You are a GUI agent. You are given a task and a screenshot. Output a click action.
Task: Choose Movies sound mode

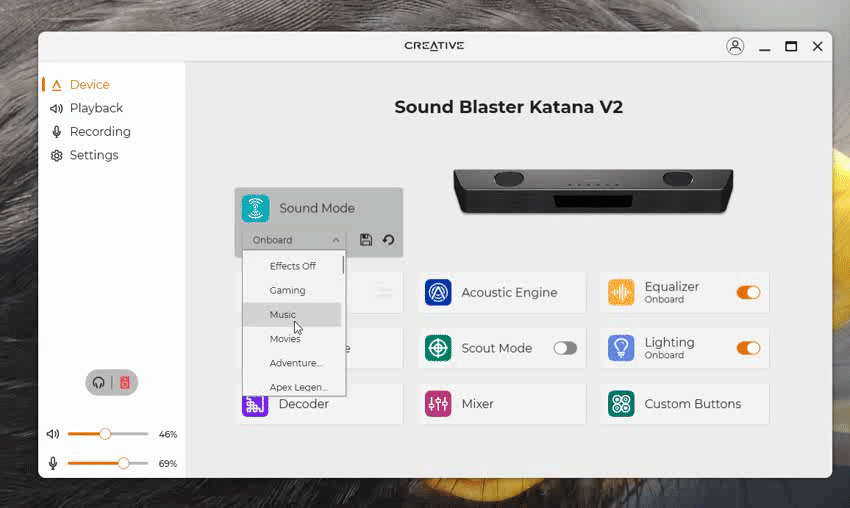pos(292,339)
